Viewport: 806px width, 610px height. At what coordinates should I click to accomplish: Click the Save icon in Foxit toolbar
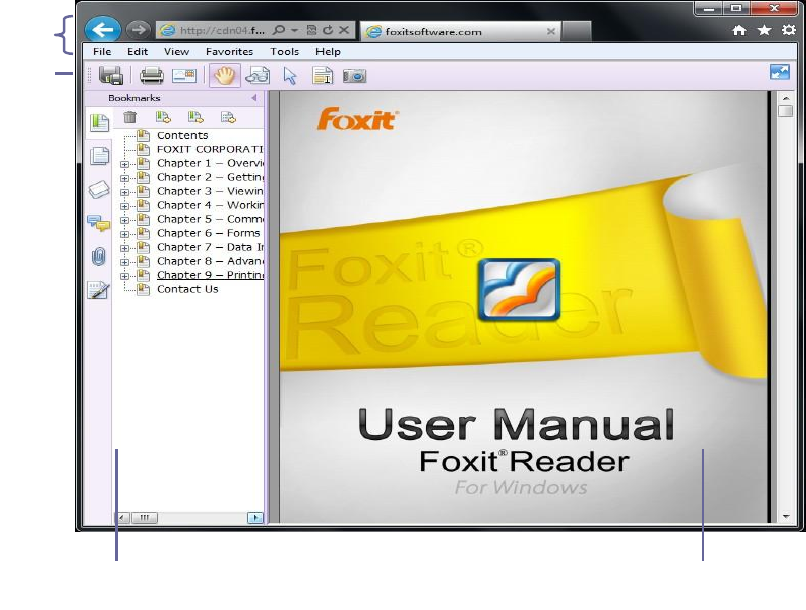(x=111, y=76)
